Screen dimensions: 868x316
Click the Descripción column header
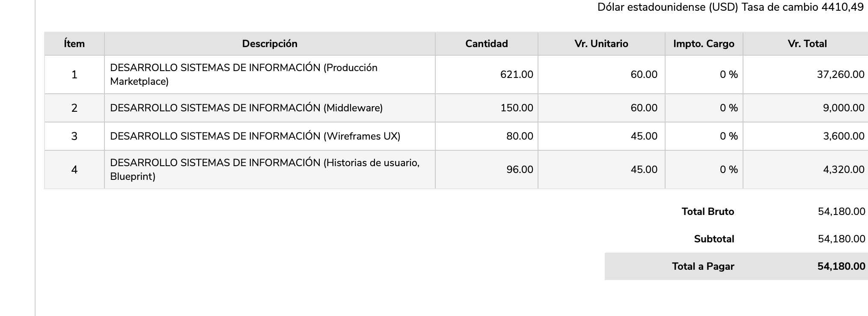(270, 44)
